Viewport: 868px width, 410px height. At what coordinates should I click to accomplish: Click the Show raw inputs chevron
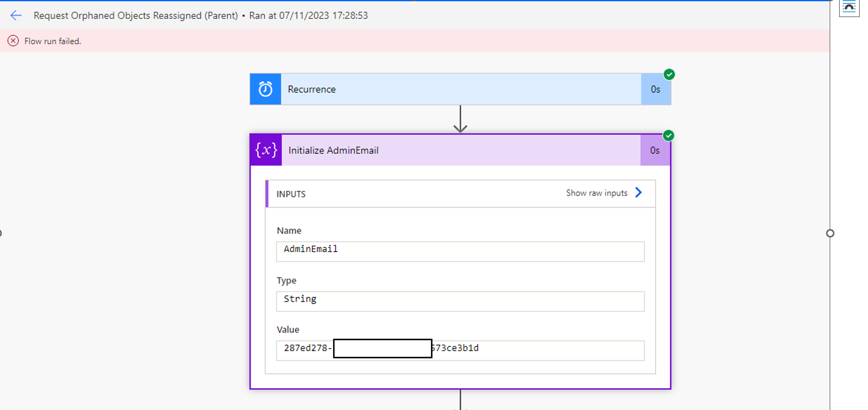click(639, 192)
